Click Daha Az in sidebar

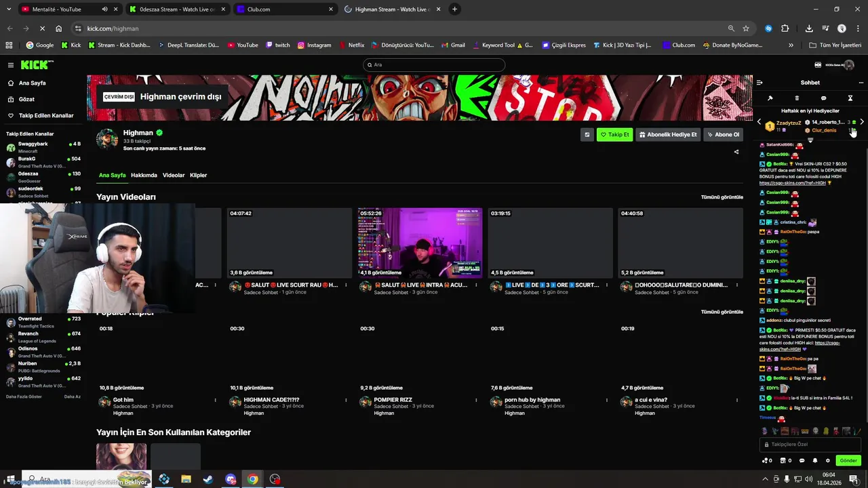coord(72,396)
